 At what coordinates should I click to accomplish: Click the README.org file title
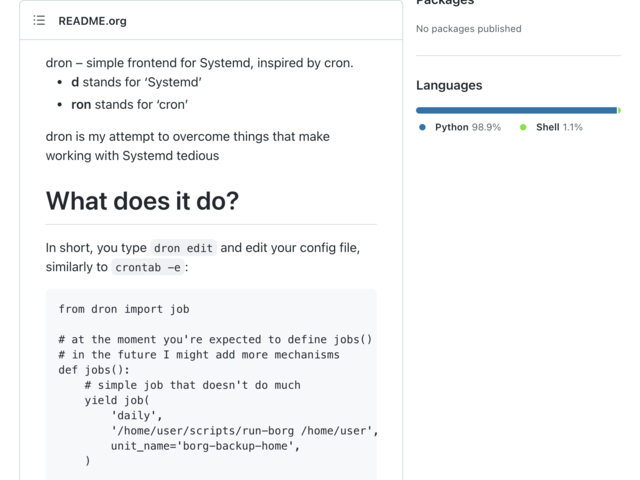[x=92, y=21]
